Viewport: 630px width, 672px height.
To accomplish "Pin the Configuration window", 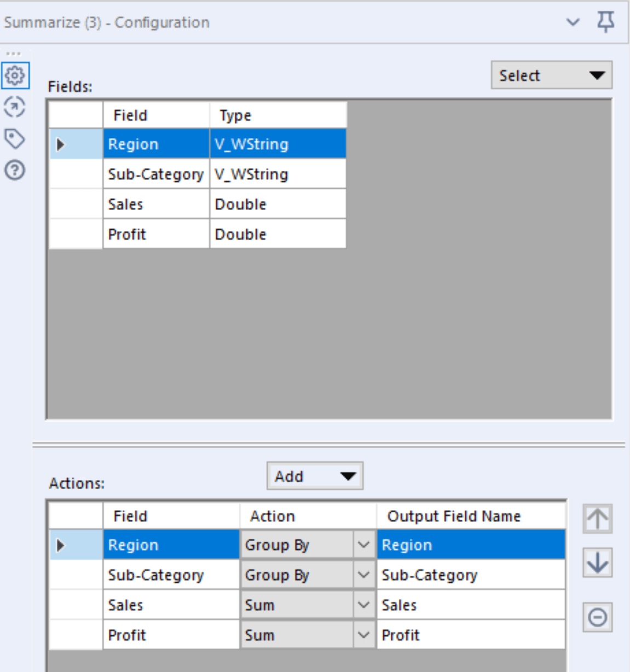I will pos(605,22).
